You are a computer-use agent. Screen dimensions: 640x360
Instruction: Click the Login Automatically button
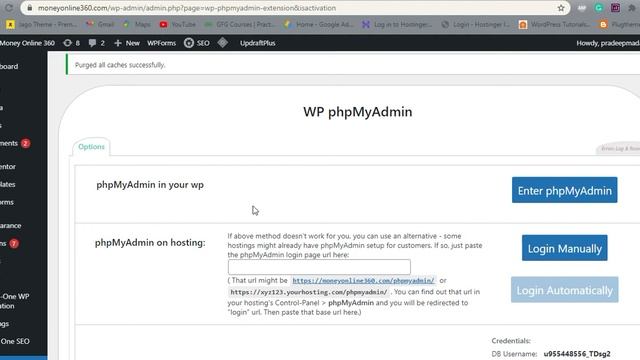(564, 290)
